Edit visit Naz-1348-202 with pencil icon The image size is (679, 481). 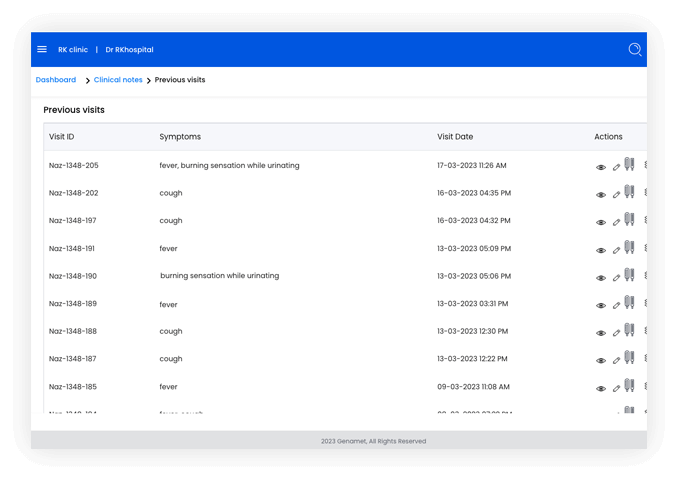point(616,194)
